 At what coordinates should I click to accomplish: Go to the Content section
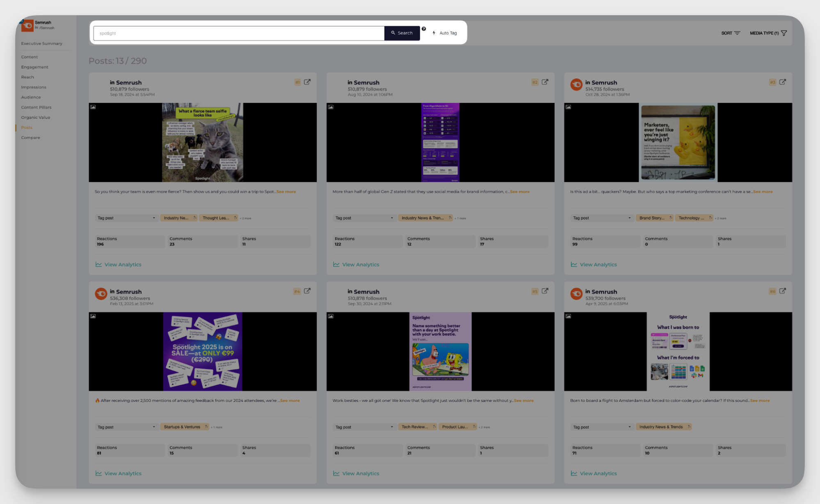click(30, 57)
